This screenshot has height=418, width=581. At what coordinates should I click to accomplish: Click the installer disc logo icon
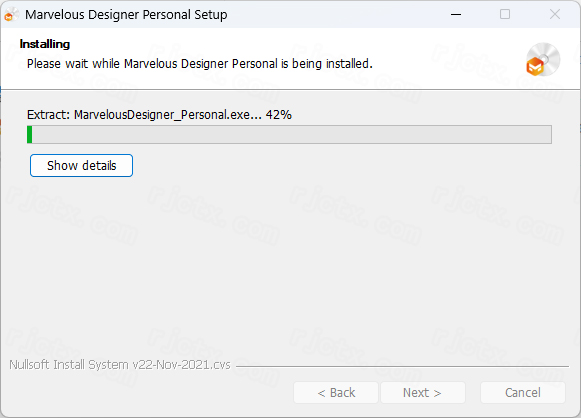tap(543, 59)
